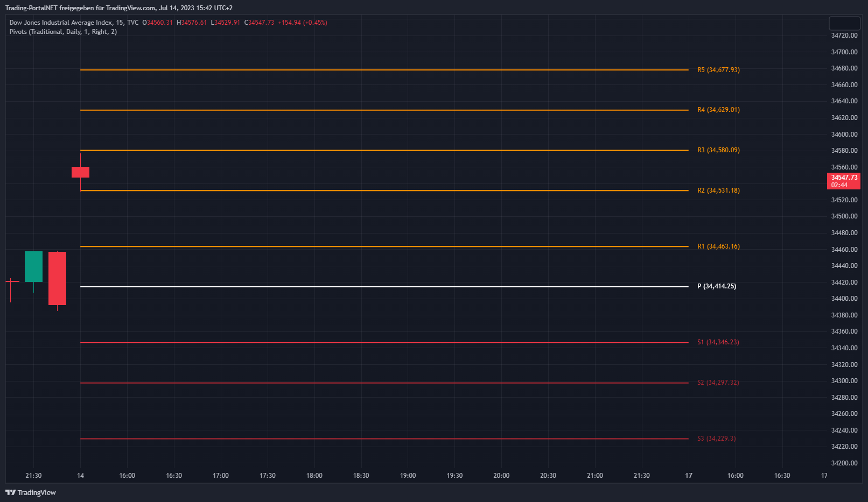Viewport: 868px width, 502px height.
Task: Click the orange R5 resistance line
Action: point(384,70)
